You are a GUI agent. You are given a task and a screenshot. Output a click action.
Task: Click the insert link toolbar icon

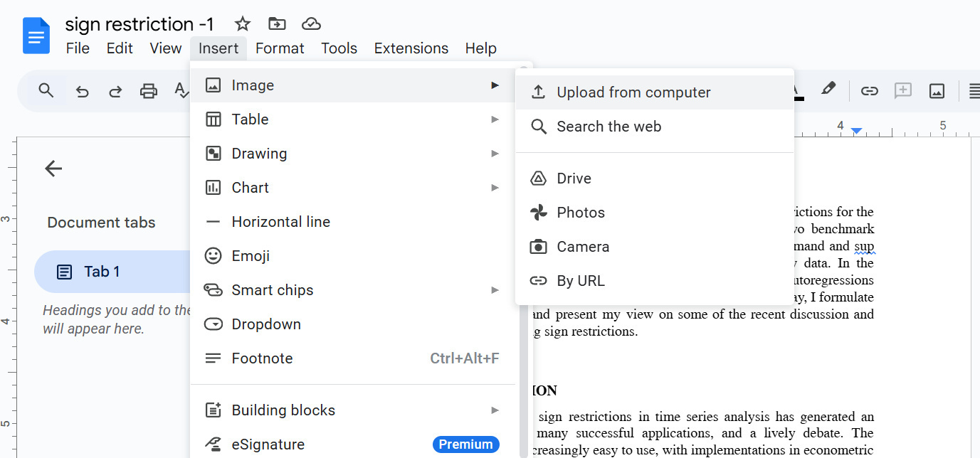[869, 91]
